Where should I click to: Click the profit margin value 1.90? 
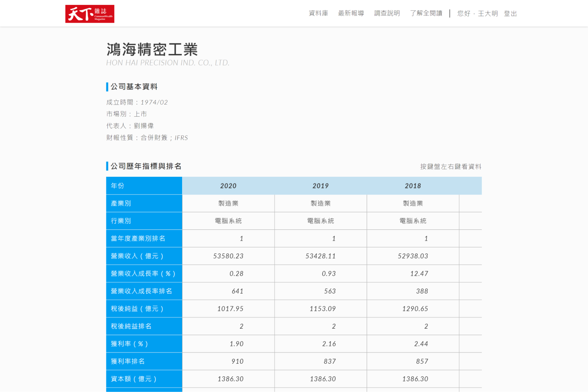pos(236,344)
